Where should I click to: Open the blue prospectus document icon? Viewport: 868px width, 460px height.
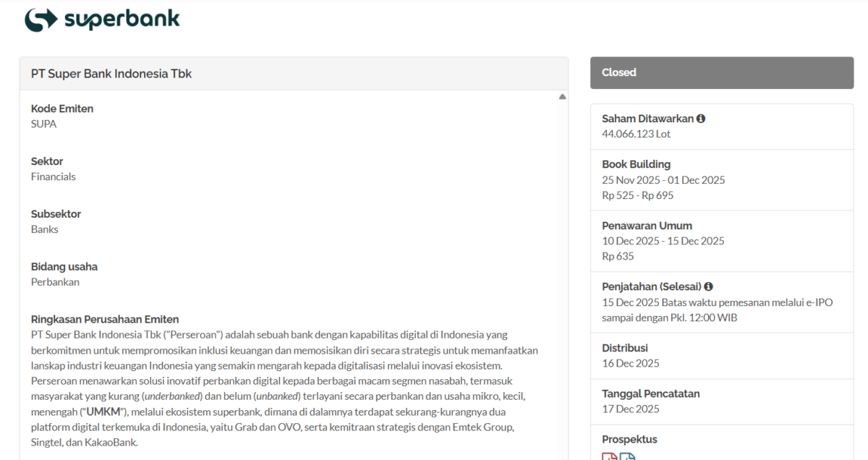(627, 456)
